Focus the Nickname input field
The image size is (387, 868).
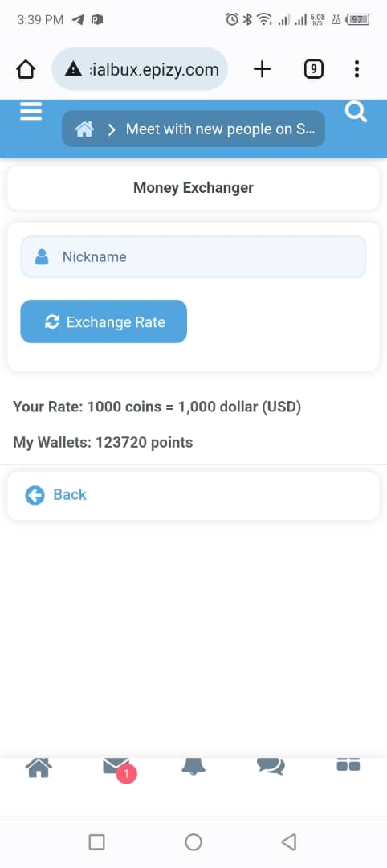[193, 257]
